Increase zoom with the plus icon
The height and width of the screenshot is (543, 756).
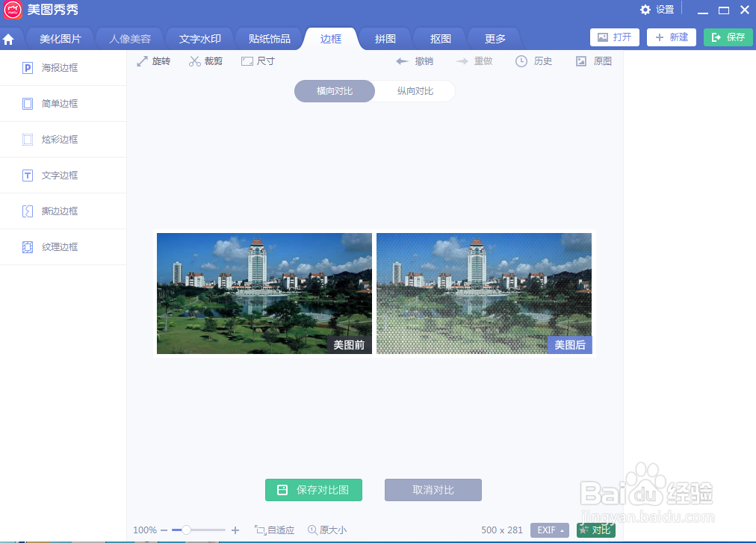235,530
